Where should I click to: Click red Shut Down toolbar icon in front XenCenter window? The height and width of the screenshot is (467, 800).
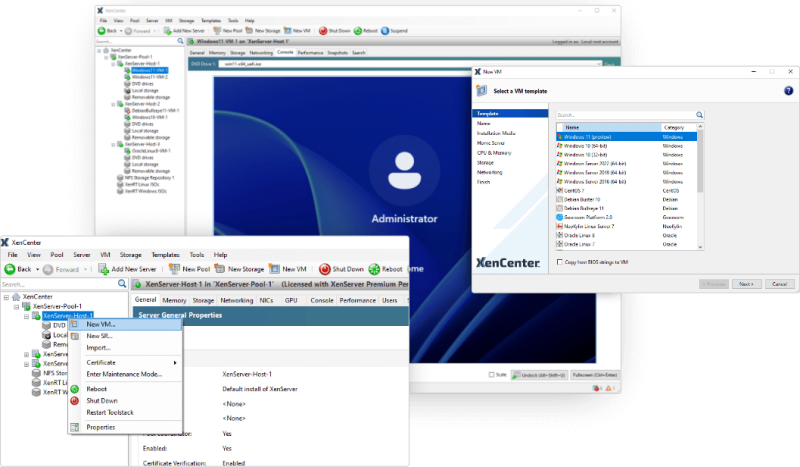[x=324, y=269]
